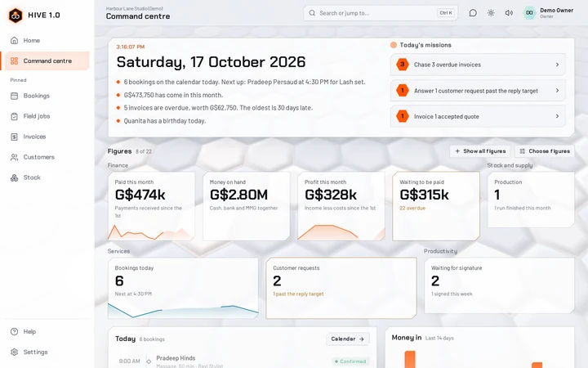The width and height of the screenshot is (588, 368).
Task: Focus the Search or jump to field
Action: pyautogui.click(x=381, y=13)
